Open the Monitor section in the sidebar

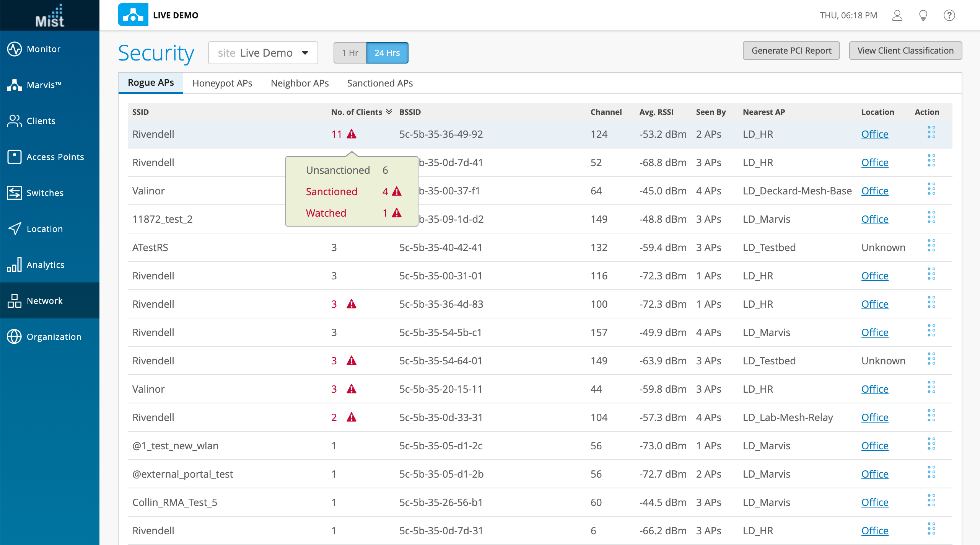click(x=43, y=49)
